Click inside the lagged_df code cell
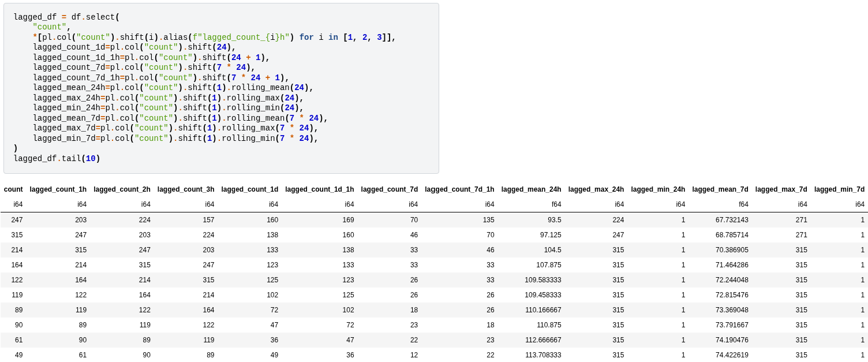This screenshot has width=868, height=362. pos(221,88)
